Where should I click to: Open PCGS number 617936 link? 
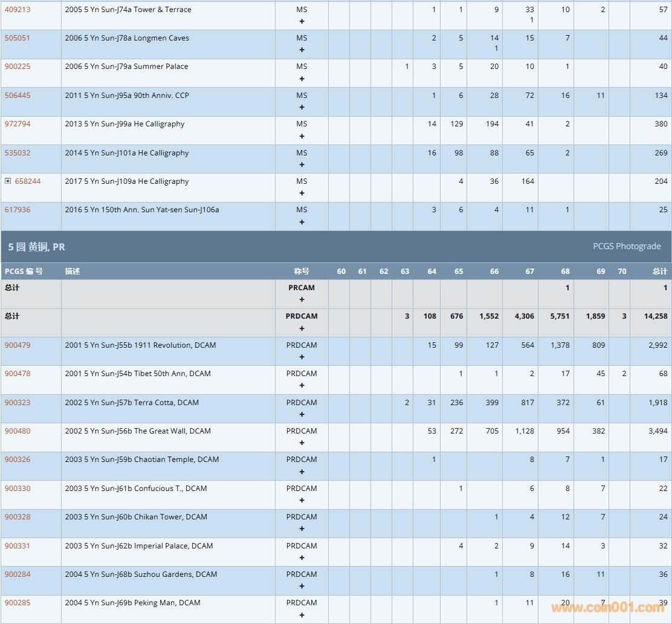tap(18, 210)
